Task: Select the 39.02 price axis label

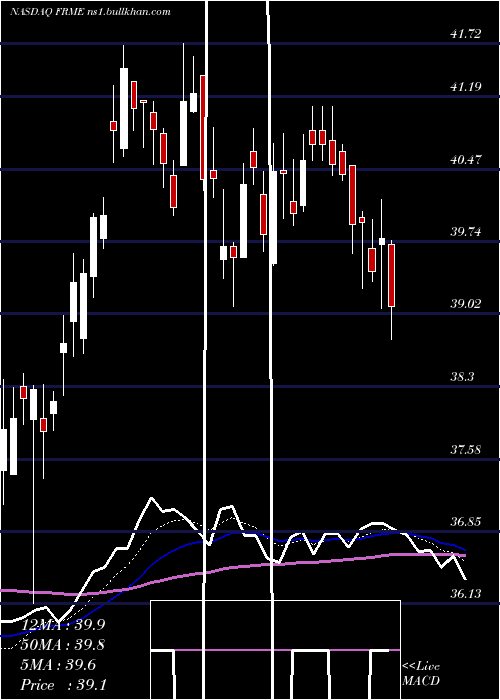Action: [466, 304]
